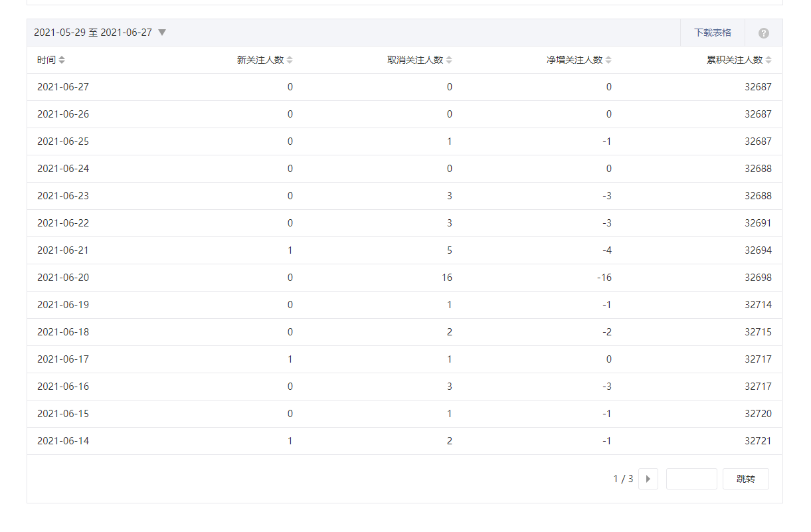Select the 2021-06-14 row date
The height and width of the screenshot is (532, 811).
point(63,441)
